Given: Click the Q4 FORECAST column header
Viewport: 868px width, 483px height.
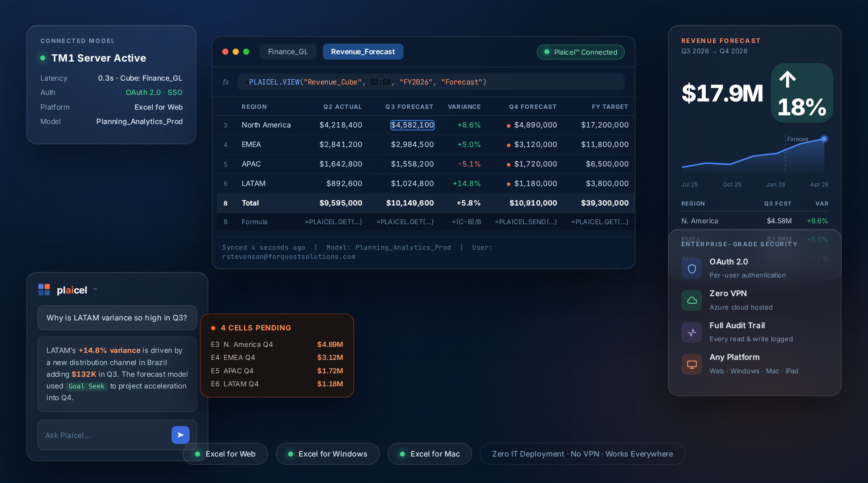Looking at the screenshot, I should pyautogui.click(x=533, y=107).
